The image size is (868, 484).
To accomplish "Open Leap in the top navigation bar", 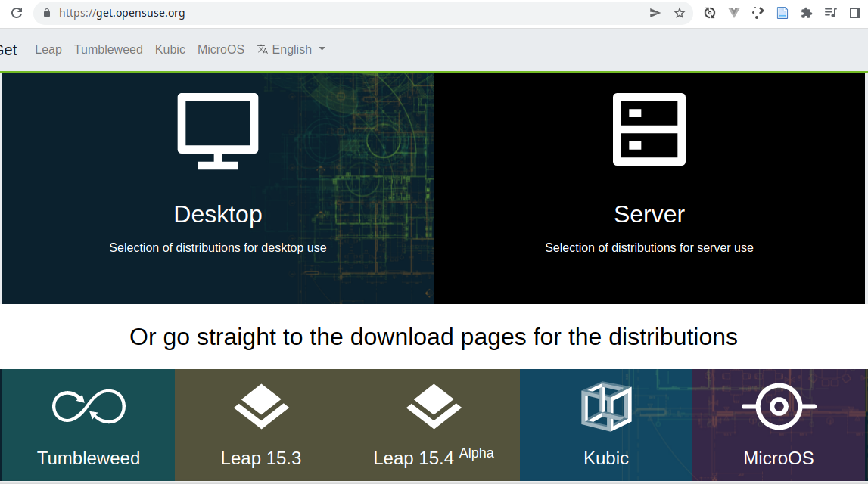I will coord(48,49).
